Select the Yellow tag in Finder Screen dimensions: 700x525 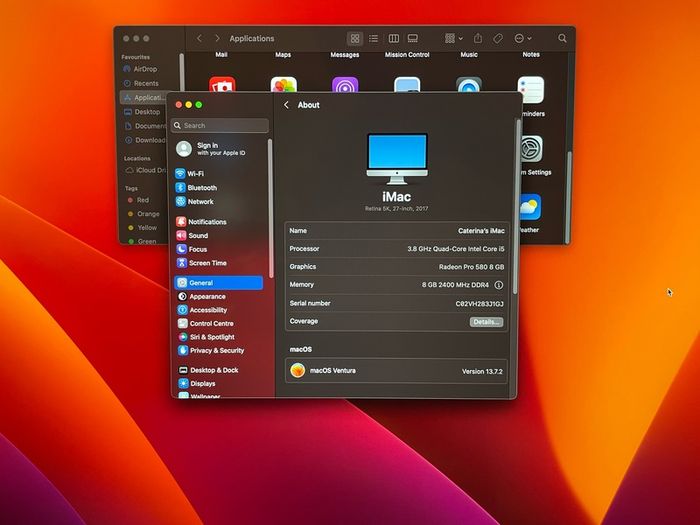[x=142, y=228]
